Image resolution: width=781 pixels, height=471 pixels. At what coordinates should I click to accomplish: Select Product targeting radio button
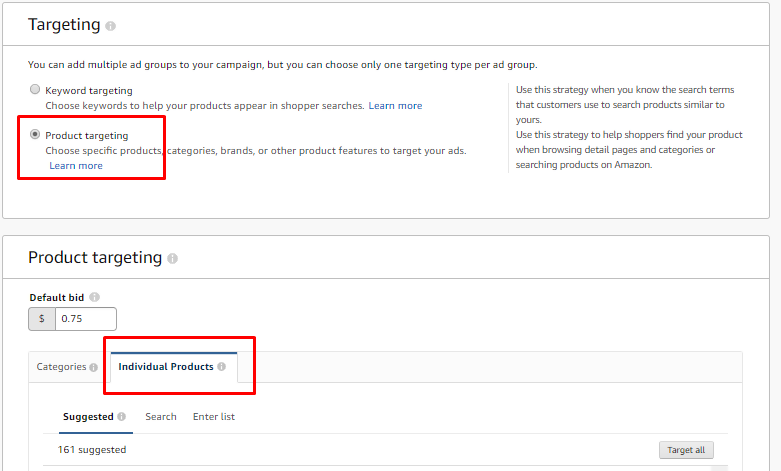click(35, 134)
